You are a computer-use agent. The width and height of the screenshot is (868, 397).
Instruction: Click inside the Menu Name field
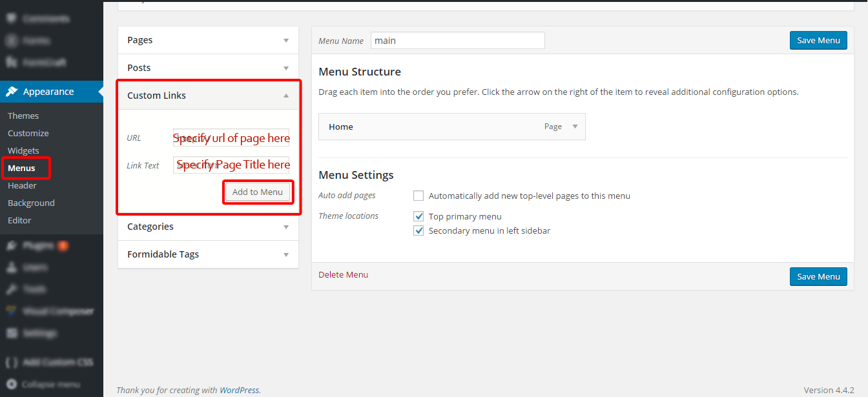coord(457,40)
